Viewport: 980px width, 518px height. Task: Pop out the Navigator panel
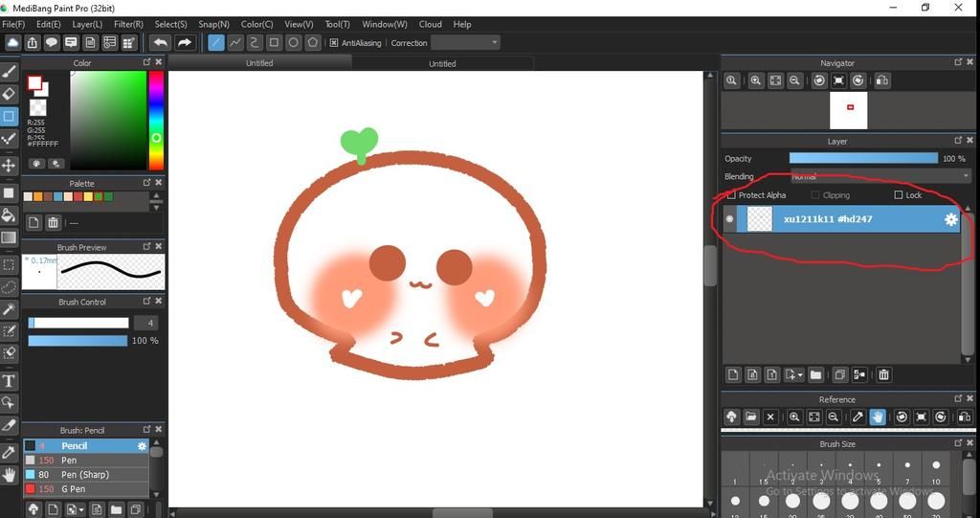(x=958, y=62)
